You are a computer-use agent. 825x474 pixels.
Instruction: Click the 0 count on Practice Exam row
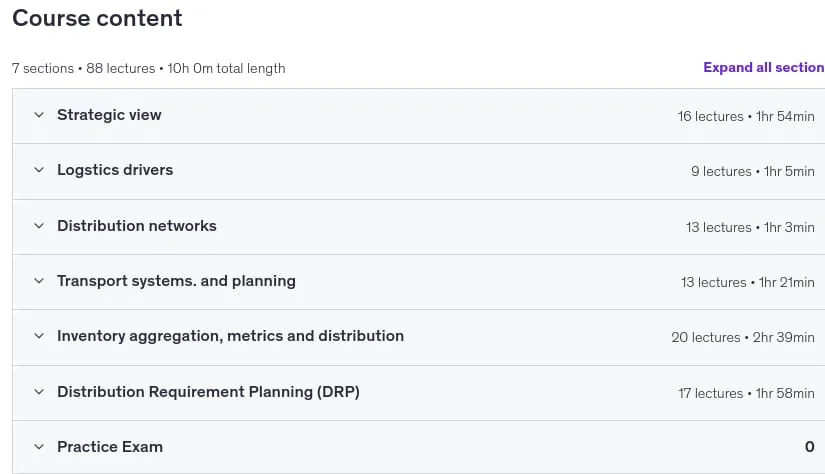[810, 447]
